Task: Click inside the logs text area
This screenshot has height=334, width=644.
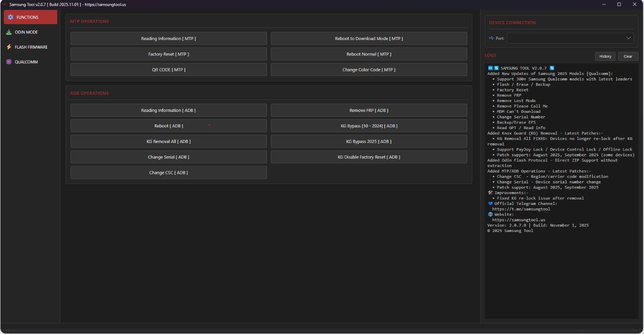Action: click(561, 275)
